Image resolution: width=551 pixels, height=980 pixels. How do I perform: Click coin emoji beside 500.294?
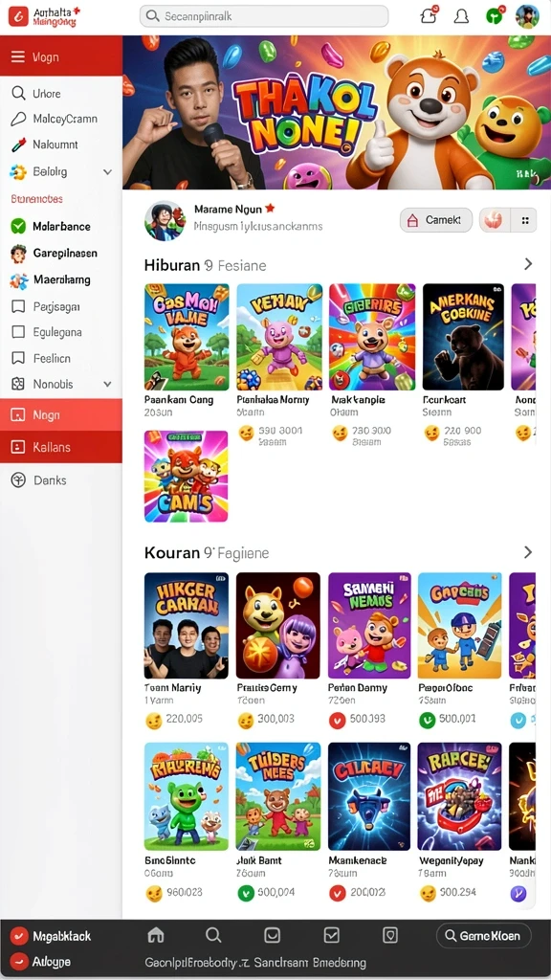428,894
